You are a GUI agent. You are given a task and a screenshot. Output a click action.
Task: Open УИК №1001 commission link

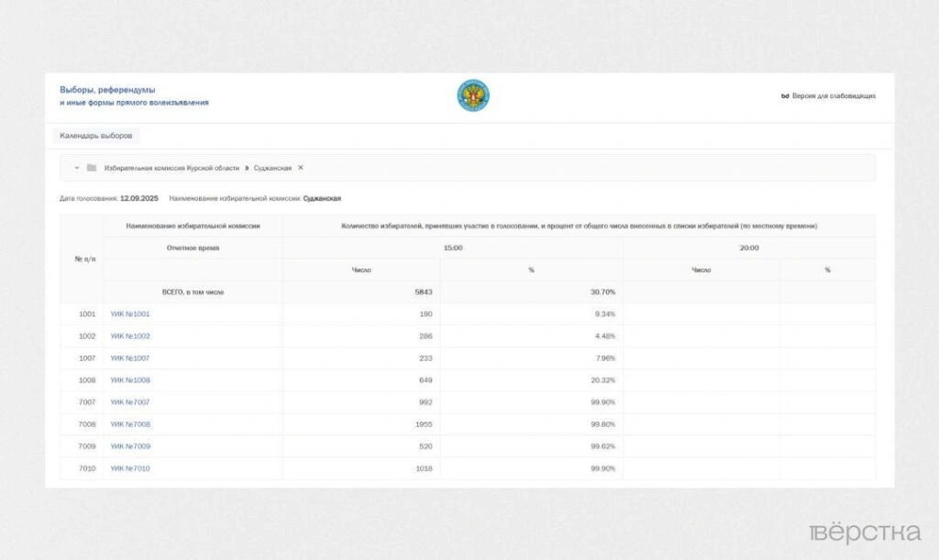point(130,314)
